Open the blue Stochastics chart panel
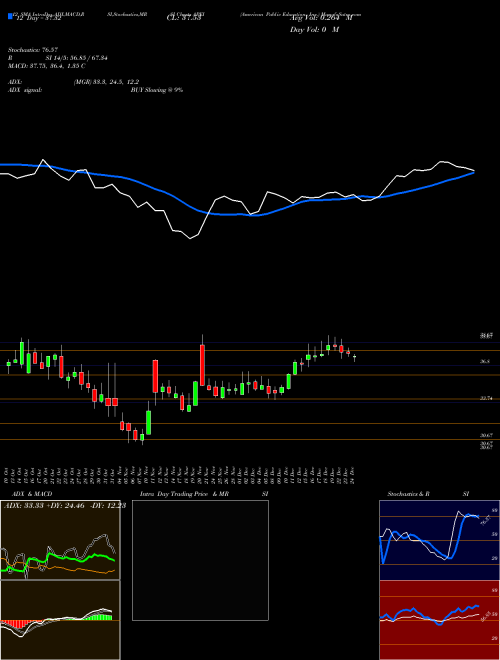 coord(439,540)
